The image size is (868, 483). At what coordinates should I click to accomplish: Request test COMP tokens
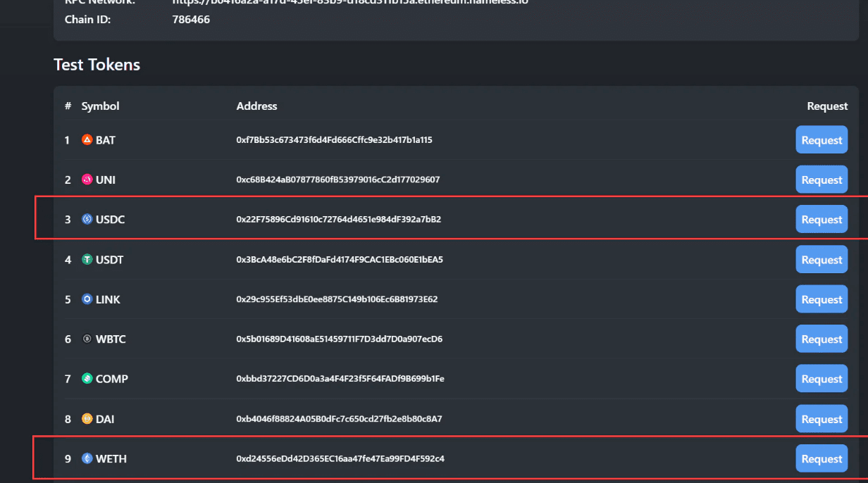821,378
